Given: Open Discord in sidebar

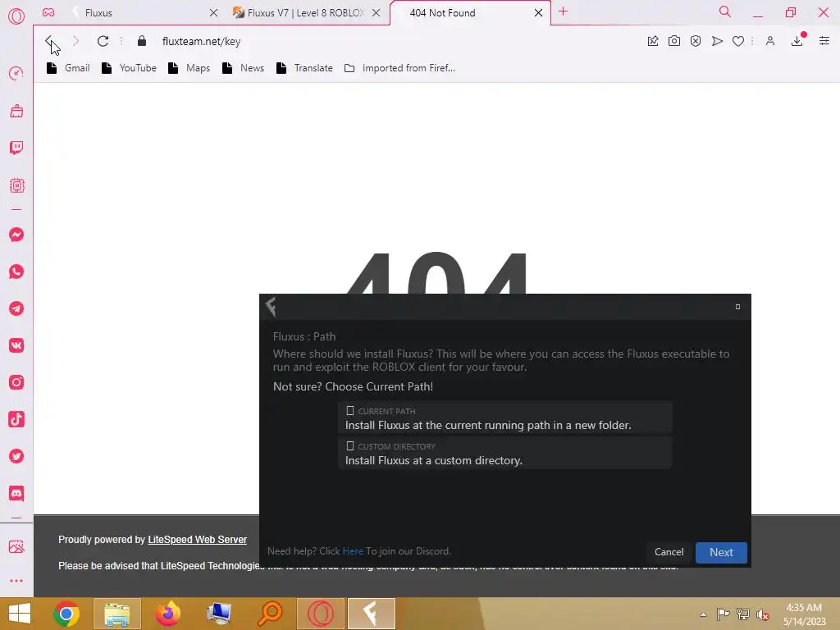Looking at the screenshot, I should point(16,493).
